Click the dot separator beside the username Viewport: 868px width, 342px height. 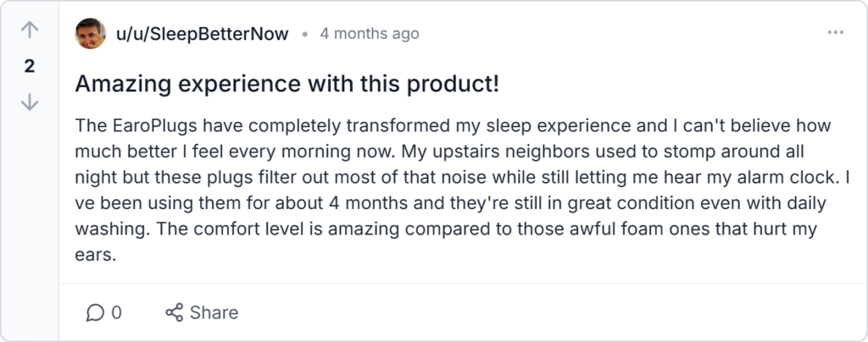305,35
